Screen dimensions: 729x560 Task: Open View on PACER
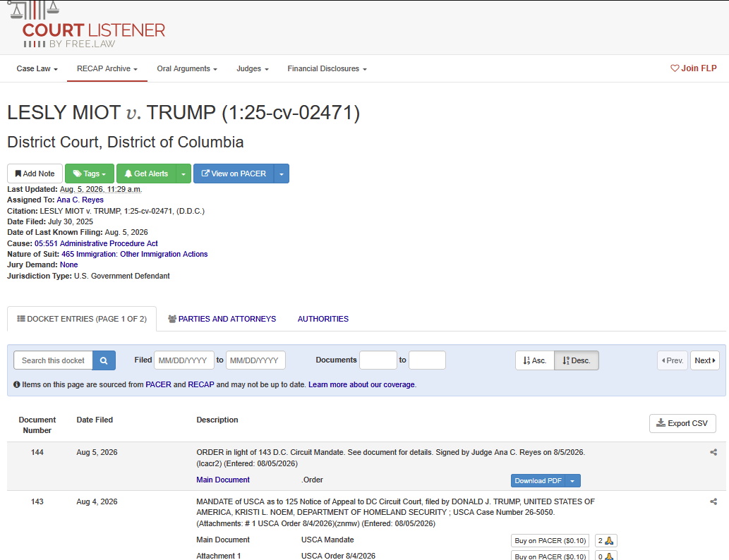(x=234, y=174)
